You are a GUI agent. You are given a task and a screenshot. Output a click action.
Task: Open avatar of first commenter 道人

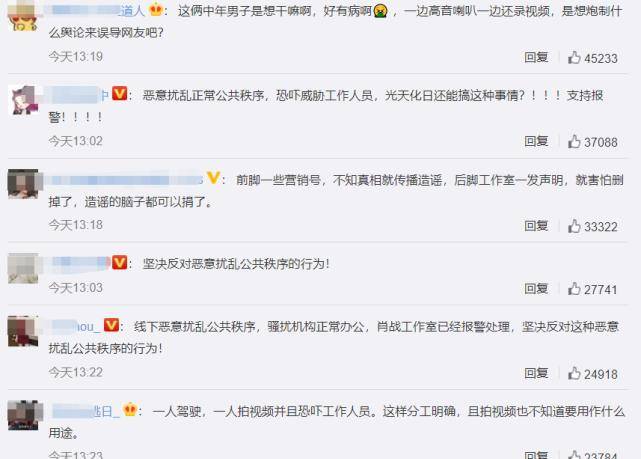(x=23, y=16)
